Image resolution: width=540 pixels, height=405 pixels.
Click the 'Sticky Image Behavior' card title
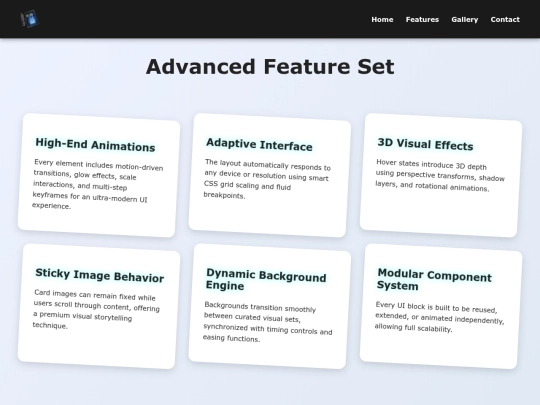click(100, 275)
